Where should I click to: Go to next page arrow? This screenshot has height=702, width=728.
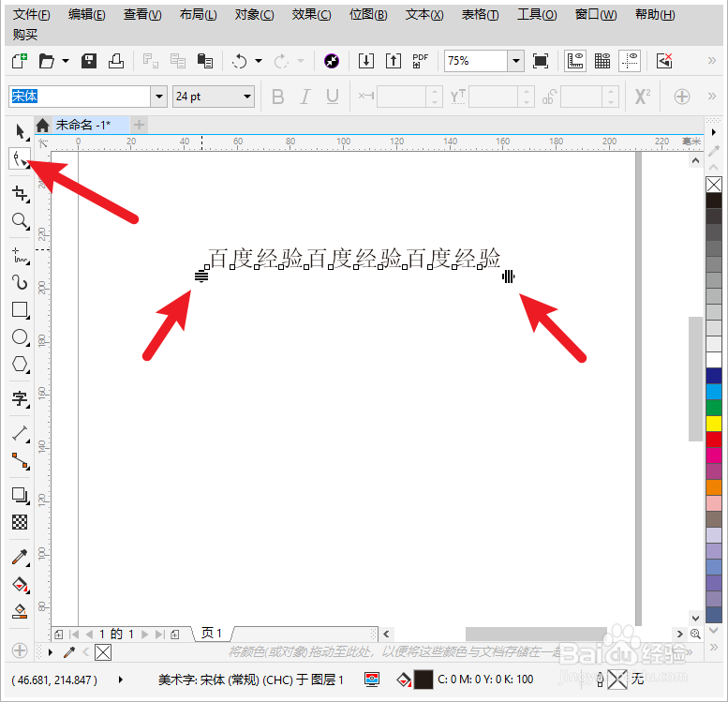point(145,635)
